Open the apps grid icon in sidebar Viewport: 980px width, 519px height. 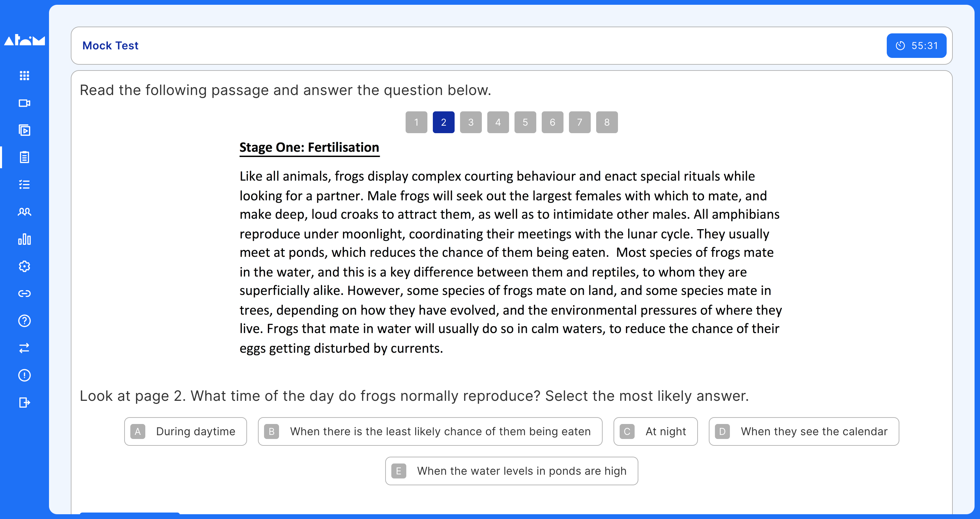24,75
